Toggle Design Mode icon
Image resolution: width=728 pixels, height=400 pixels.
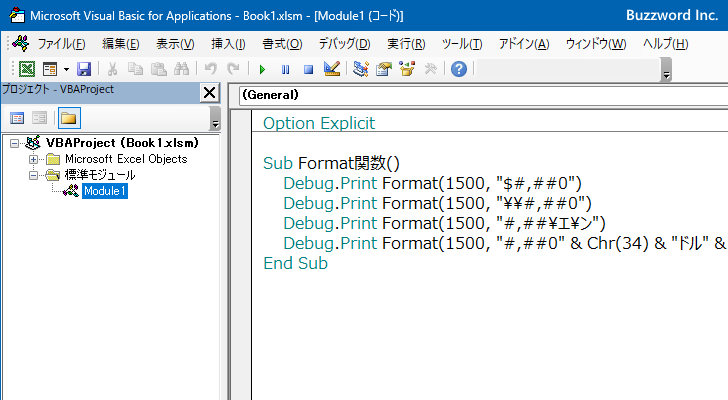click(332, 69)
